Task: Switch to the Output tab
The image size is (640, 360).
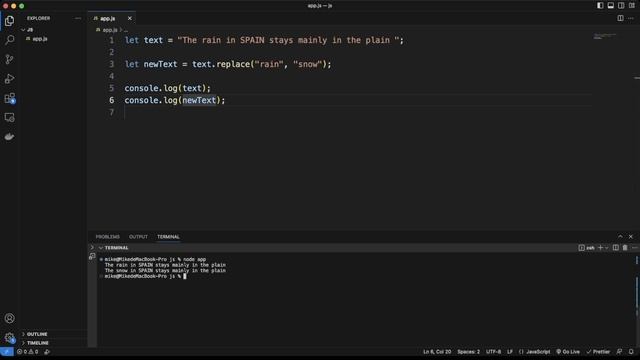Action: [138, 237]
